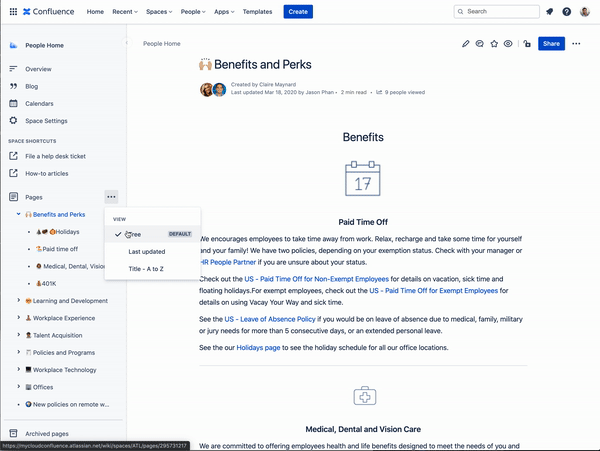Edit page with pencil icon
The image size is (600, 451).
465,44
